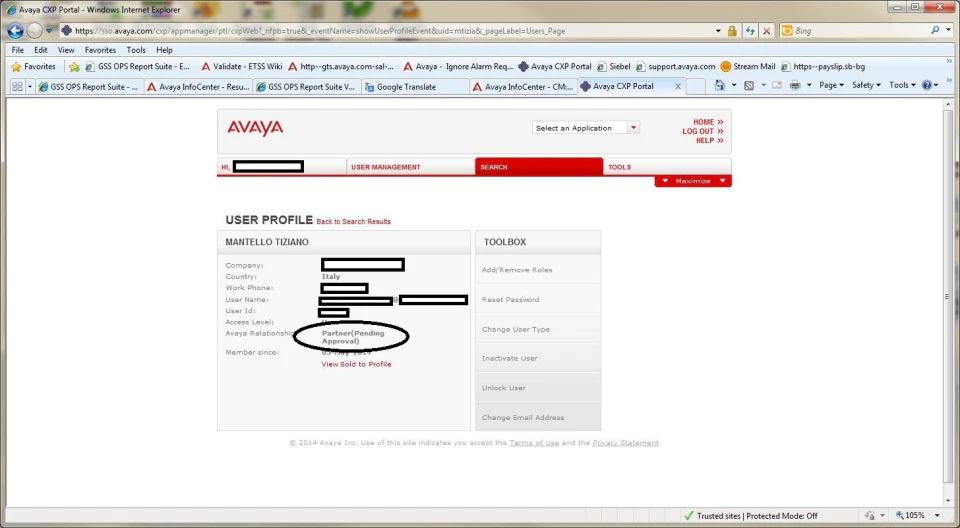Screen dimensions: 960x528
Task: Switch to Avaya InfoCenter - Resu... tab
Action: click(x=198, y=87)
